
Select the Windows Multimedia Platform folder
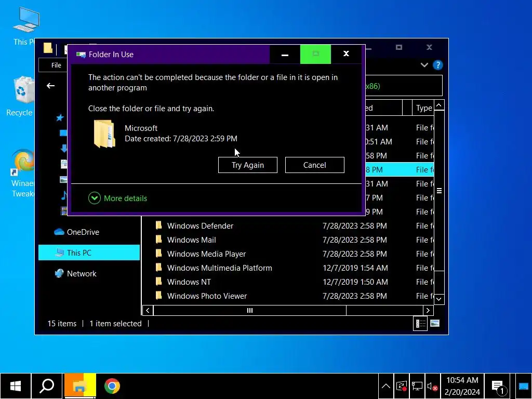(x=220, y=268)
